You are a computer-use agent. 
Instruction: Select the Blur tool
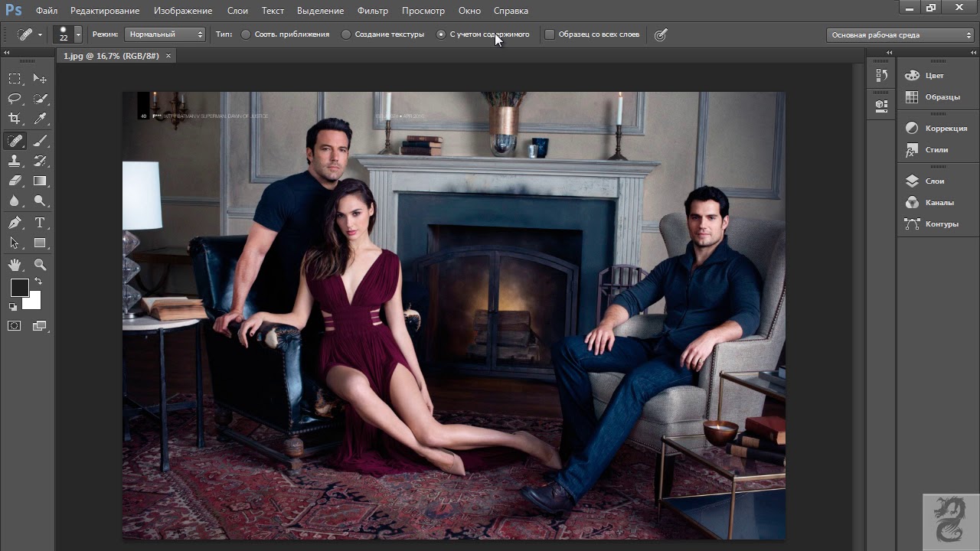[x=15, y=201]
